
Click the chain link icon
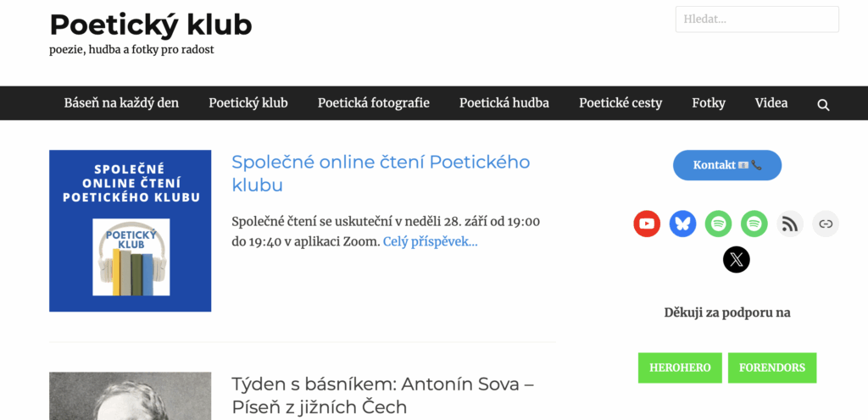click(x=826, y=224)
